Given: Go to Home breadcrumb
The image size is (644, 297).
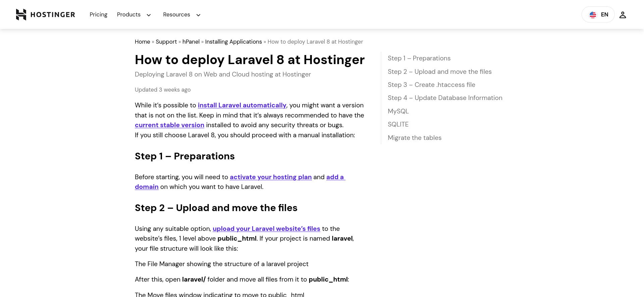Looking at the screenshot, I should tap(142, 42).
